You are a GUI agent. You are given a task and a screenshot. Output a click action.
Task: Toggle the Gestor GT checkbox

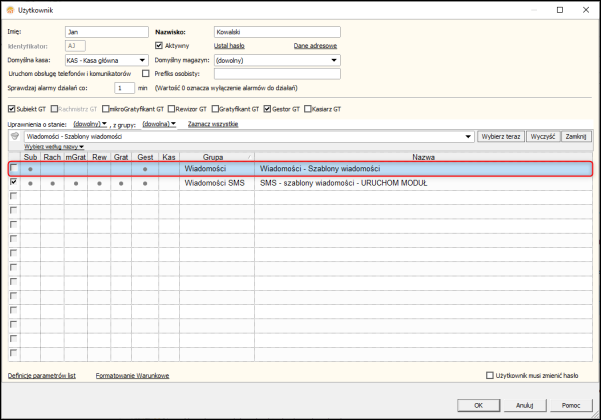267,109
